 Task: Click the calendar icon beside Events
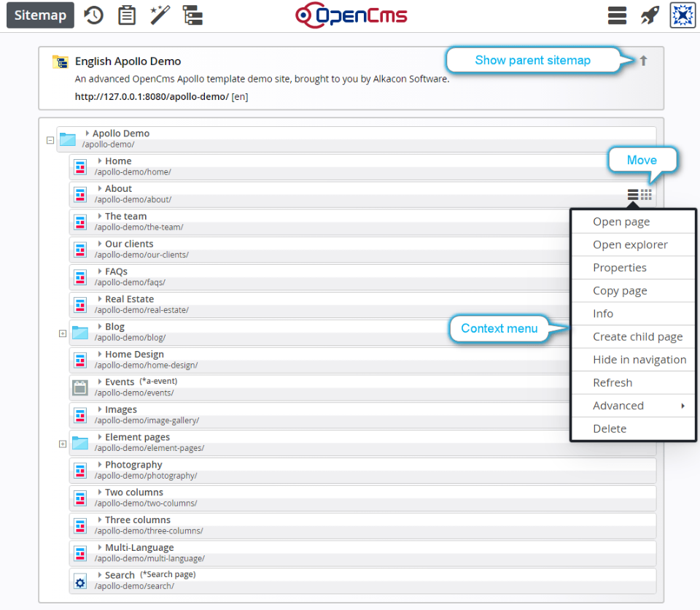pyautogui.click(x=79, y=387)
